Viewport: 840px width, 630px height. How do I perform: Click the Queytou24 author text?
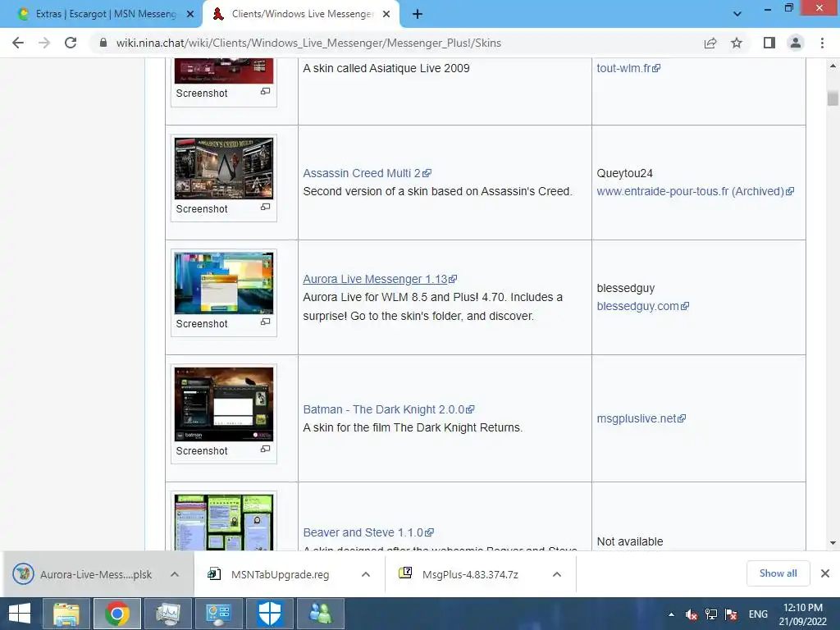624,173
